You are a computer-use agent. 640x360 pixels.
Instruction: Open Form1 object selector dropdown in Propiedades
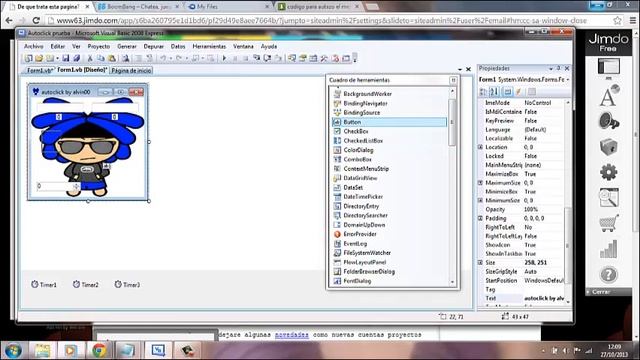tap(568, 80)
